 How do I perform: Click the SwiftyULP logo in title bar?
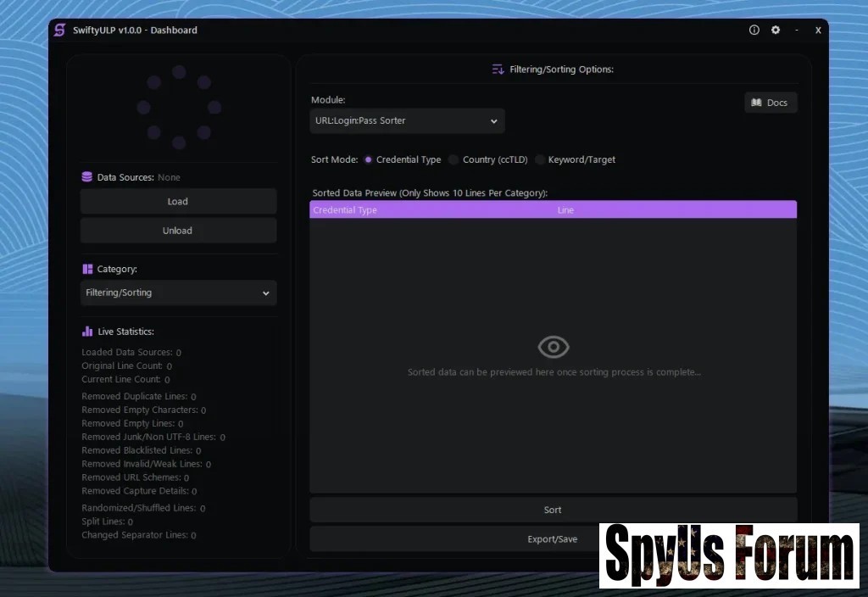point(59,31)
